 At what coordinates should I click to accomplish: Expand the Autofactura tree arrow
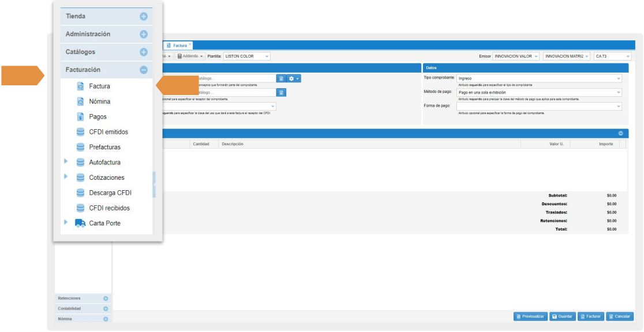click(x=66, y=162)
